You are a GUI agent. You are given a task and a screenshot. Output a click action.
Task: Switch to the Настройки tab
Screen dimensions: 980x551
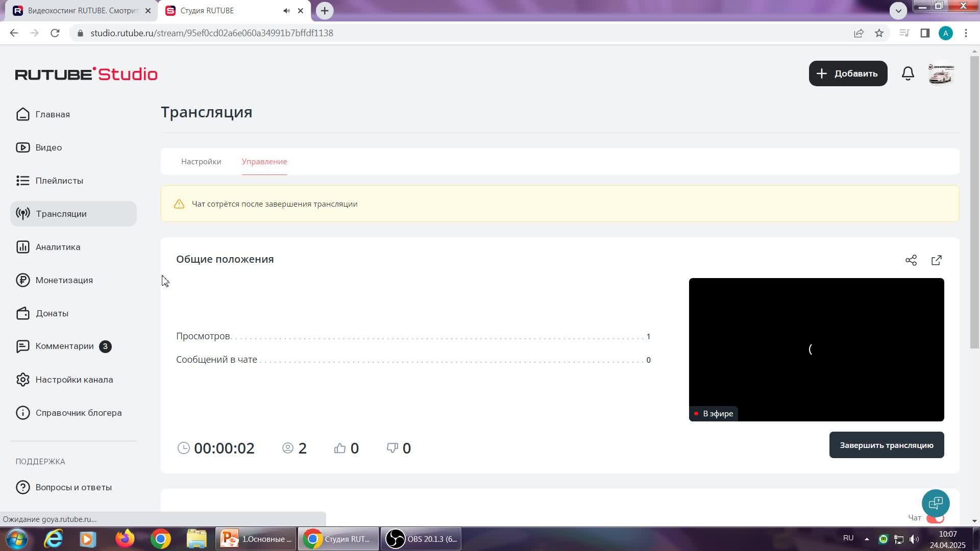coord(201,162)
